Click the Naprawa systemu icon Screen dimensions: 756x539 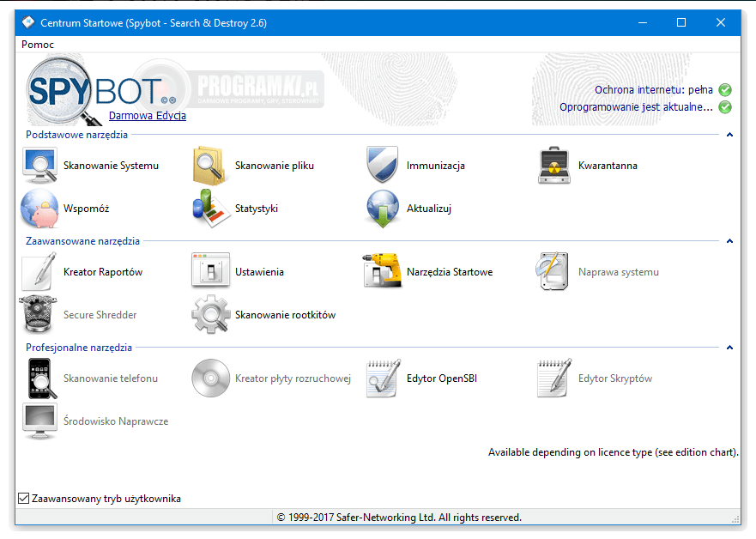click(553, 271)
